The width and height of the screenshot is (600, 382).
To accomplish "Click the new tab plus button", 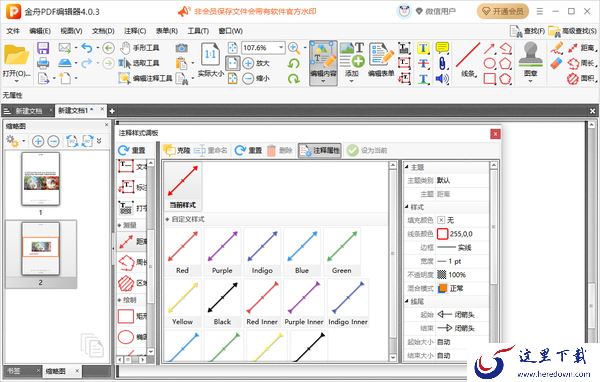I will tap(112, 111).
